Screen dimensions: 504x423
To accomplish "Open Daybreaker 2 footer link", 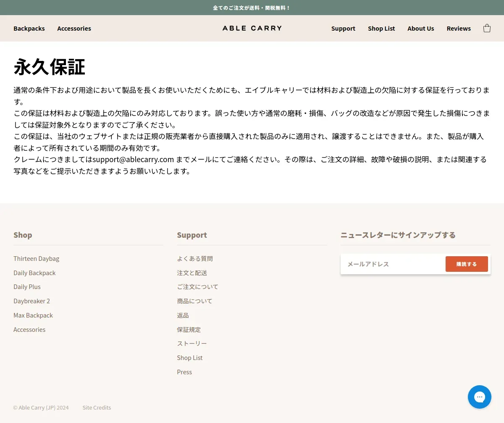I will (x=31, y=301).
